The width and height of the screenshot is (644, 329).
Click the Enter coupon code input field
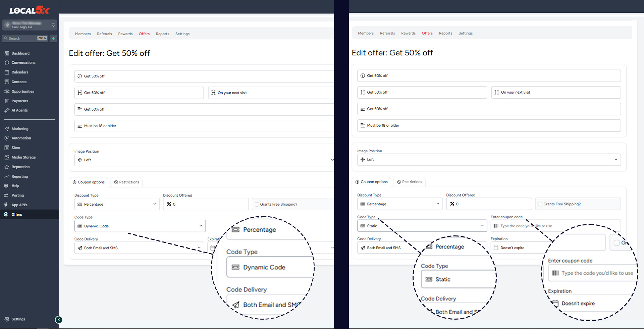pyautogui.click(x=555, y=226)
